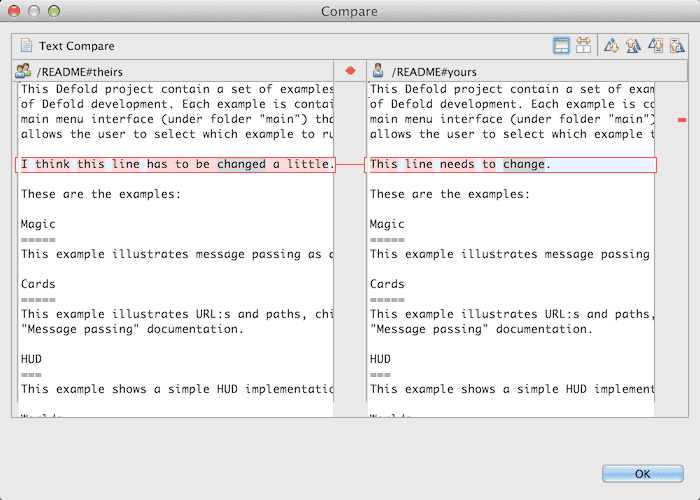Screen dimensions: 700x500
Task: Toggle the Show Ancestor Pane toolbar icon
Action: coord(561,46)
